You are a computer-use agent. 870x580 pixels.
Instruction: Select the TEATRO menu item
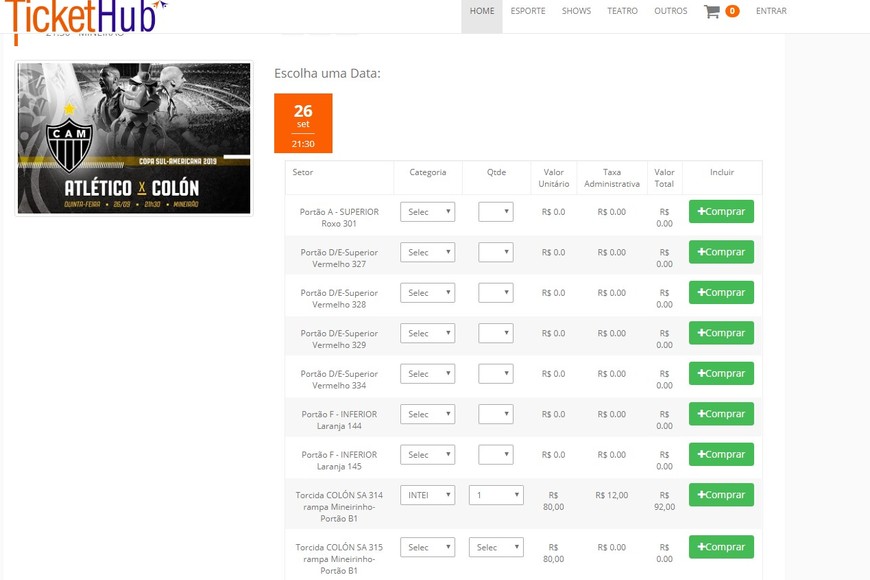tap(622, 12)
